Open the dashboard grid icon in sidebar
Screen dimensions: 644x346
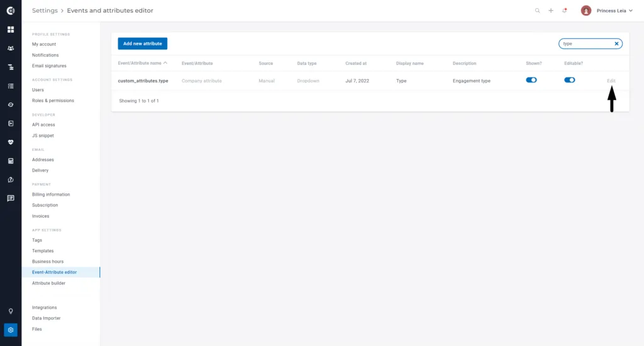click(11, 30)
